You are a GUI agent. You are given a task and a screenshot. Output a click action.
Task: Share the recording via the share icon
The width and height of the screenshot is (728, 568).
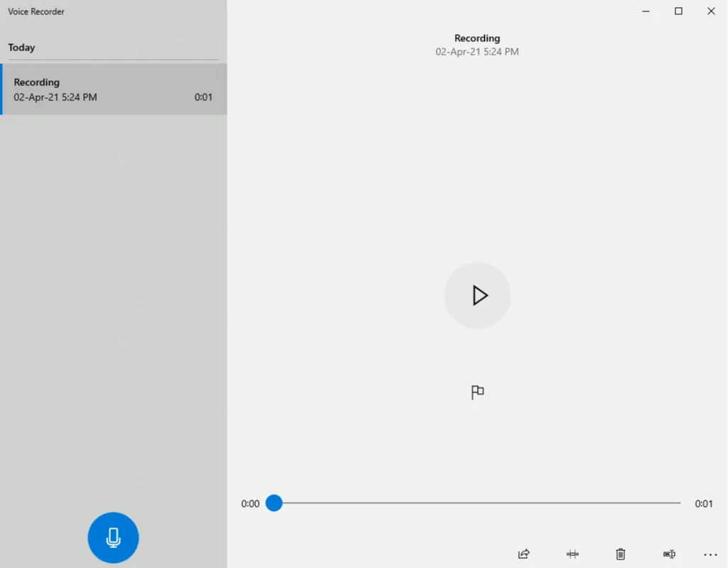[x=524, y=554]
